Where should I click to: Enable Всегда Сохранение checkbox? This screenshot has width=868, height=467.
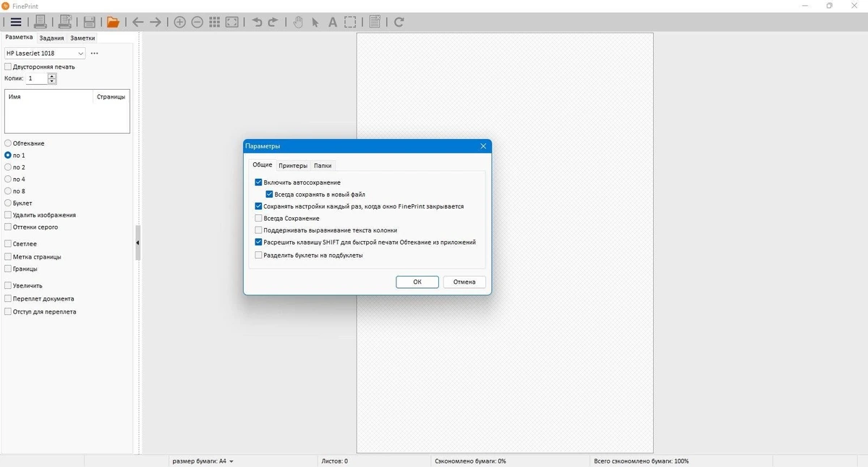pos(259,219)
